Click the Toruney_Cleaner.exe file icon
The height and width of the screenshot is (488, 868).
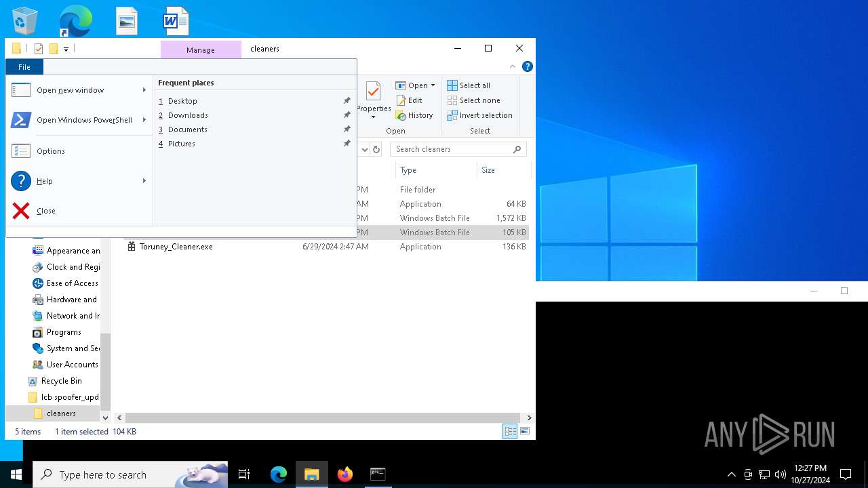pyautogui.click(x=132, y=247)
